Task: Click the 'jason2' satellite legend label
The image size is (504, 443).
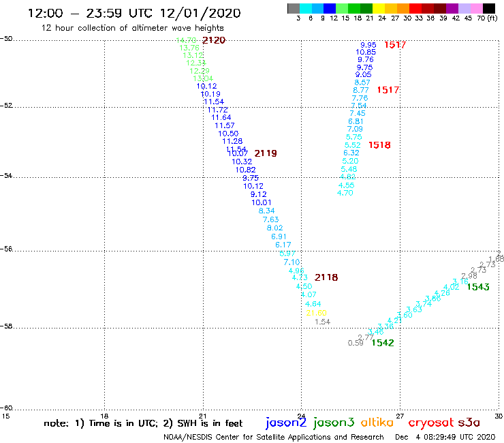Action: click(286, 423)
